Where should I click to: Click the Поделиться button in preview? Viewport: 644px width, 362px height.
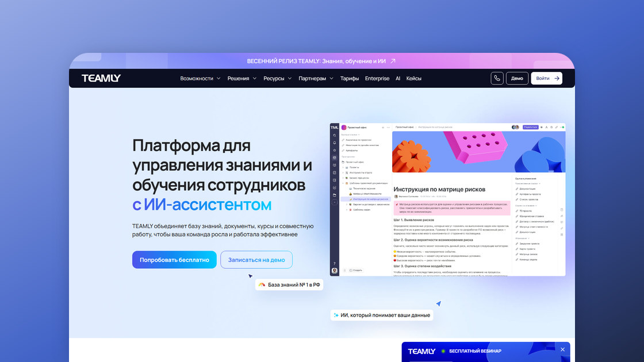pyautogui.click(x=530, y=127)
